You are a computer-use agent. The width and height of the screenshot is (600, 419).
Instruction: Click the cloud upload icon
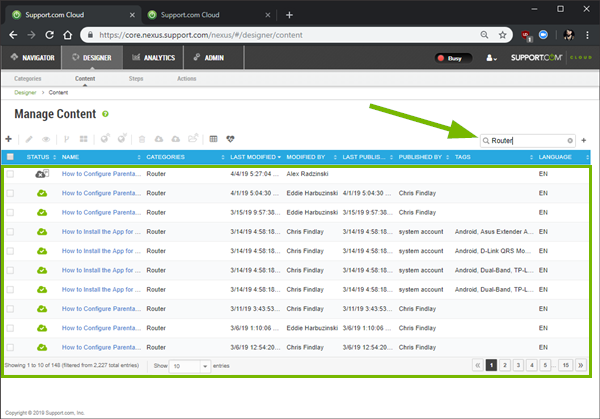[x=176, y=139]
